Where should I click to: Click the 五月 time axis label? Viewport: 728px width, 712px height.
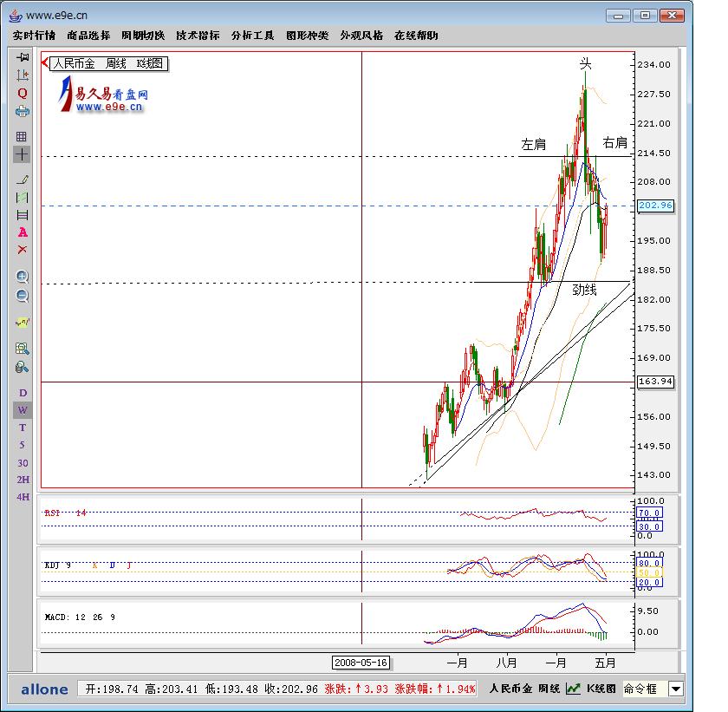(x=605, y=663)
